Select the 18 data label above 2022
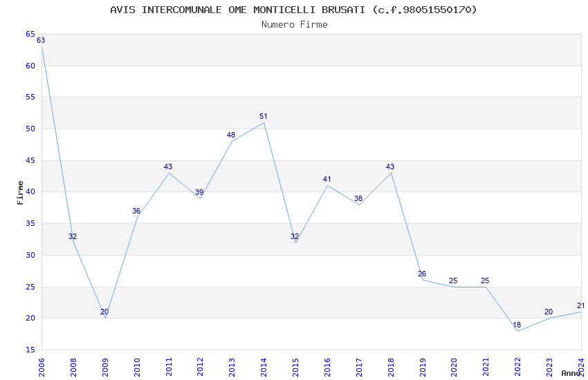Image resolution: width=588 pixels, height=380 pixels. coord(517,325)
